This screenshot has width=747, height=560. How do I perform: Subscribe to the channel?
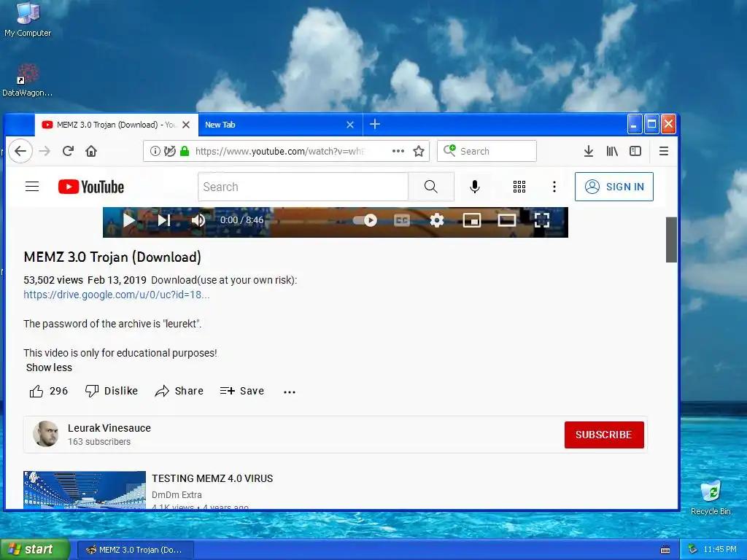(x=604, y=435)
